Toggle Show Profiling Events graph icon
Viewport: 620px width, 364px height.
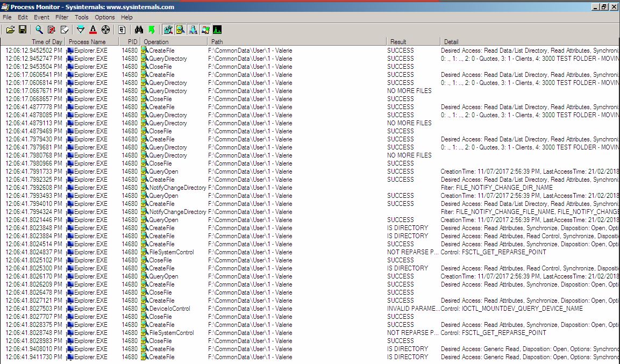[x=217, y=30]
